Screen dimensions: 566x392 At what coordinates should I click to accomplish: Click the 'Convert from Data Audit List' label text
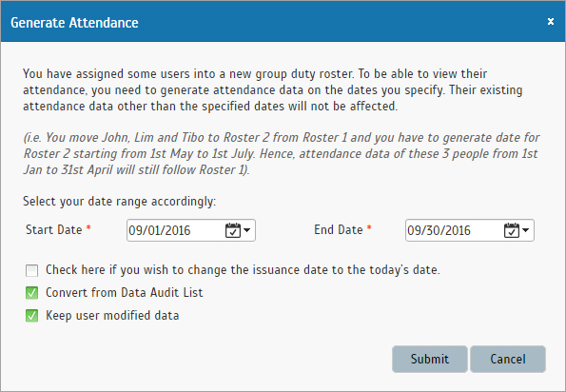click(x=125, y=293)
